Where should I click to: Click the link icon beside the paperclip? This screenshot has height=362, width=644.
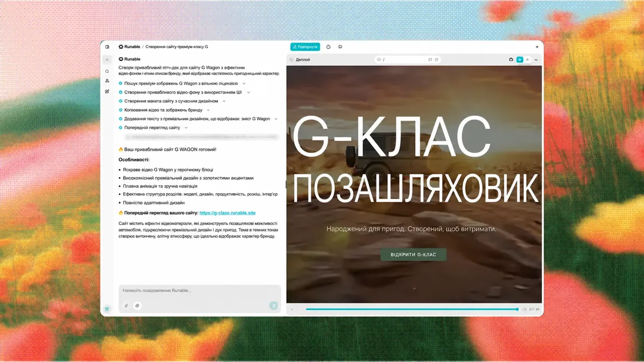pyautogui.click(x=137, y=305)
